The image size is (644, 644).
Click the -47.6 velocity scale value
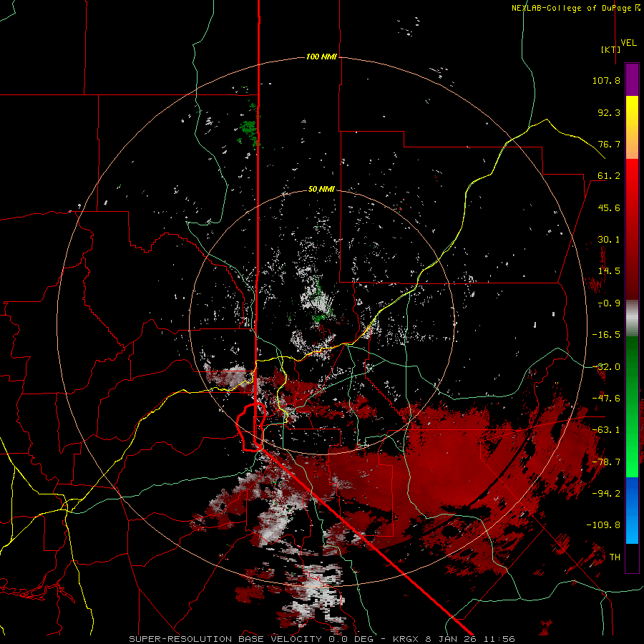[606, 399]
